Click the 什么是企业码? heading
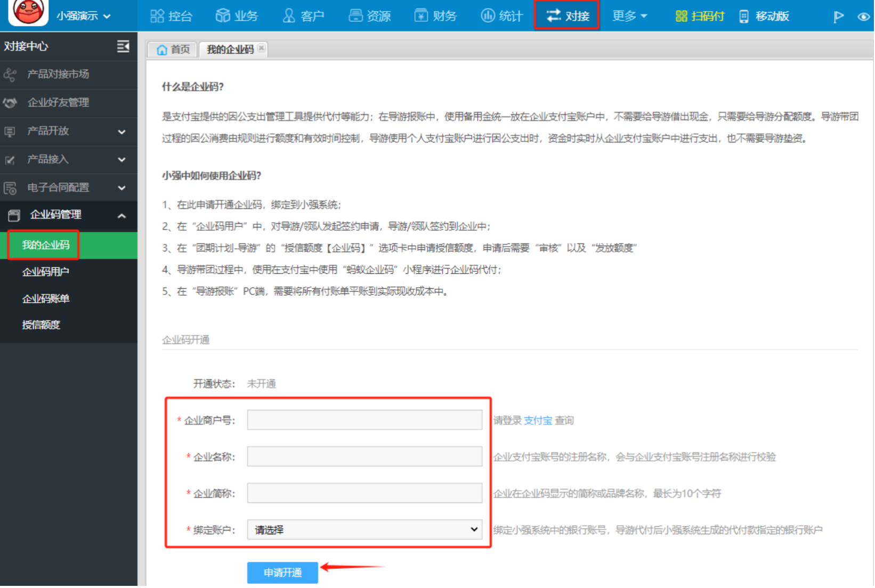Viewport: 875px width, 588px height. coord(193,87)
